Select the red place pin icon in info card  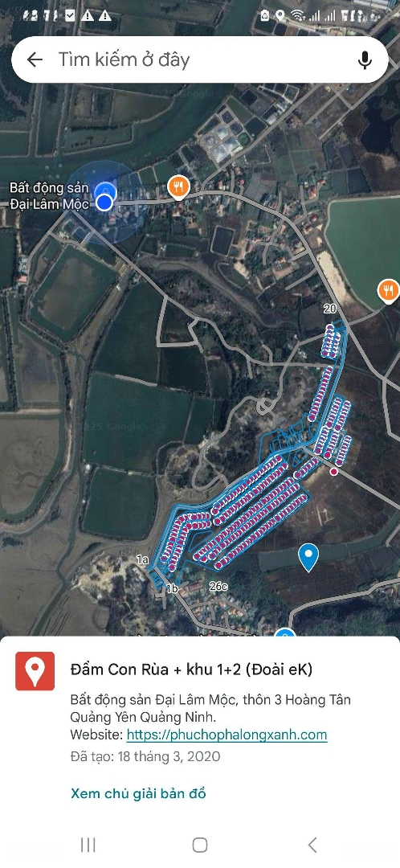[35, 671]
